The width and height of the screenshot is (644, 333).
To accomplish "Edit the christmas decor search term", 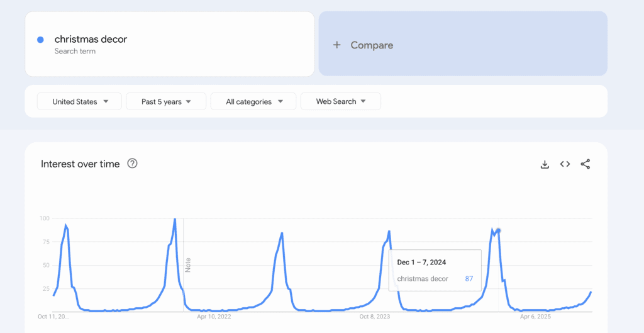I will tap(170, 44).
